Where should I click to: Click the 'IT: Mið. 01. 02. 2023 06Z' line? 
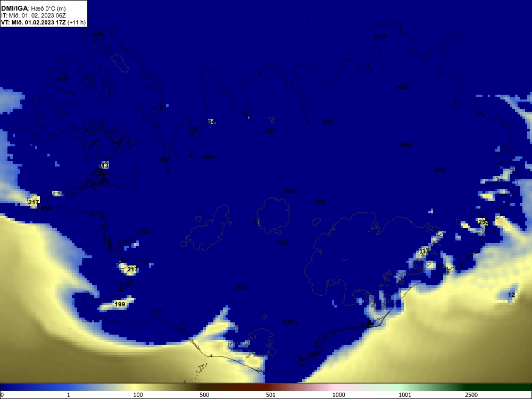(x=33, y=15)
